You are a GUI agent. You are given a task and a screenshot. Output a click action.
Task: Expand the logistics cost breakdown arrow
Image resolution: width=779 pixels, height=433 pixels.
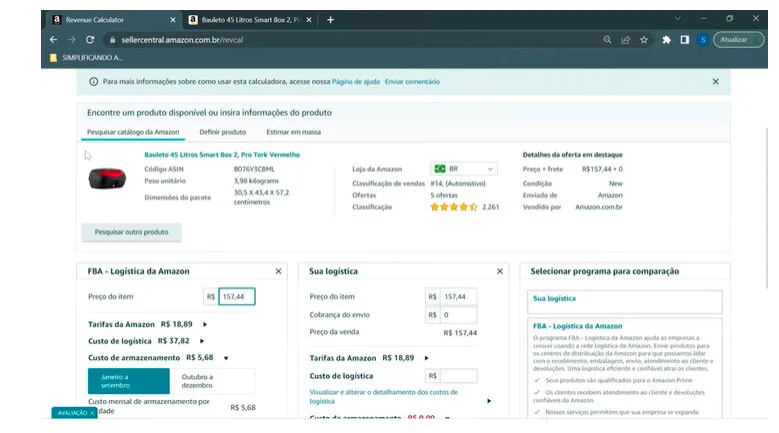click(x=489, y=401)
